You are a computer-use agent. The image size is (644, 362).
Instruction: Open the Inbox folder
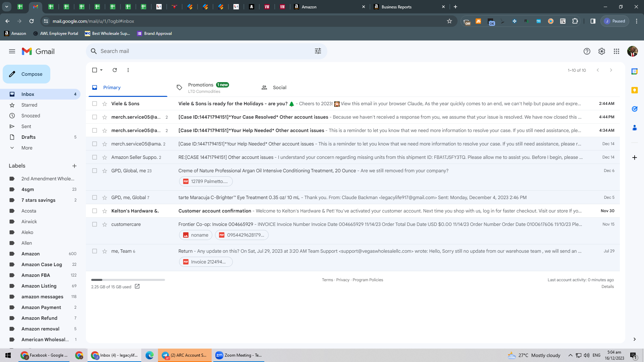(x=40, y=94)
